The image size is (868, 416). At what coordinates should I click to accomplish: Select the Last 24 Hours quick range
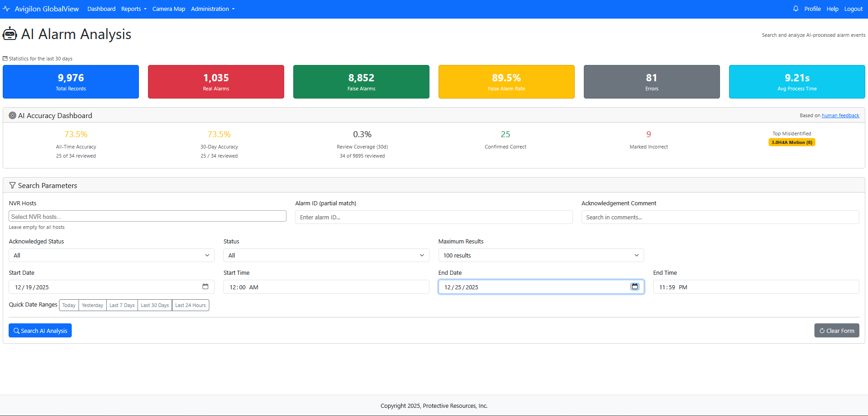click(x=191, y=305)
